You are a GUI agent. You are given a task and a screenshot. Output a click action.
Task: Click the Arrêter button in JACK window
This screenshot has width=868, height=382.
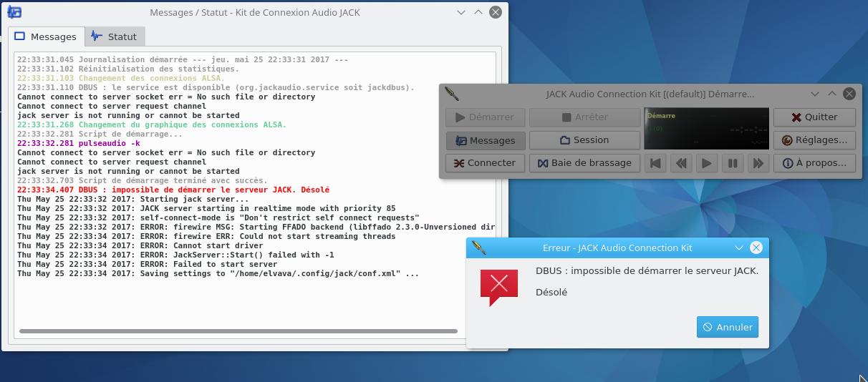pyautogui.click(x=584, y=117)
